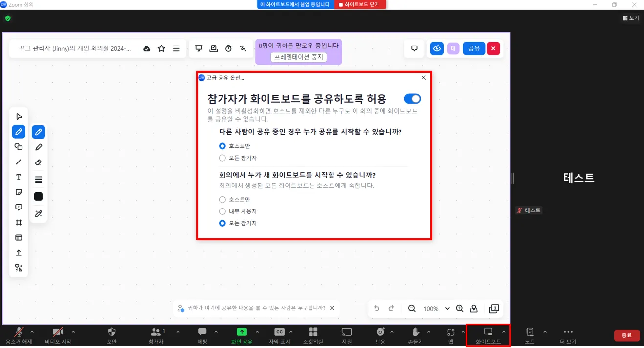Open the timer stopwatch tool
644x348 pixels.
(228, 49)
